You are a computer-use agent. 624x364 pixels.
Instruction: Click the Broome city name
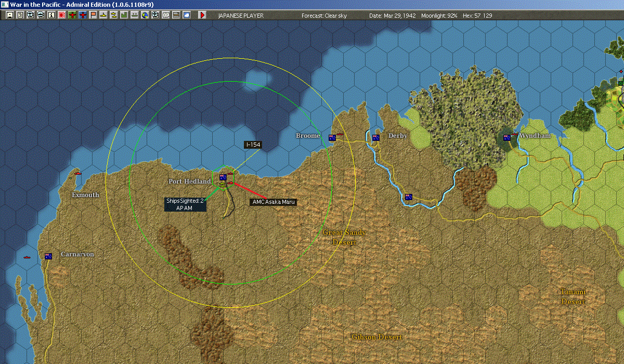pos(308,136)
